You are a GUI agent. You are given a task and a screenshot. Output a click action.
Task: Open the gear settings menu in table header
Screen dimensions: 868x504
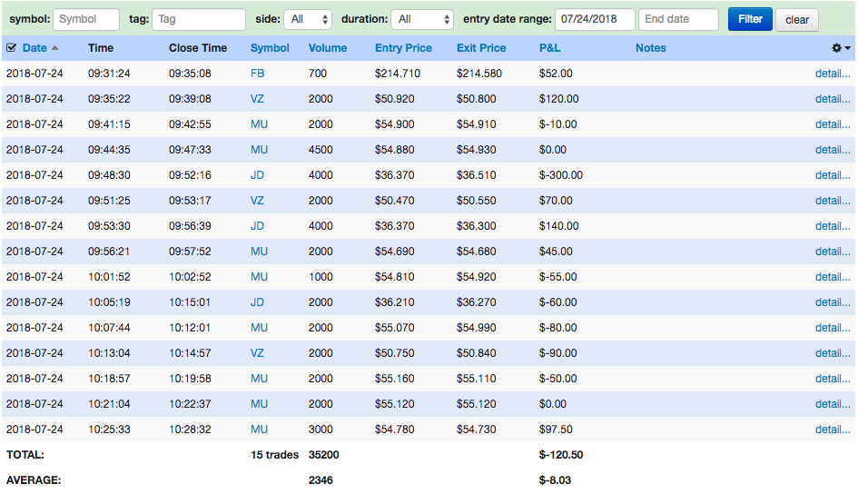[x=841, y=48]
